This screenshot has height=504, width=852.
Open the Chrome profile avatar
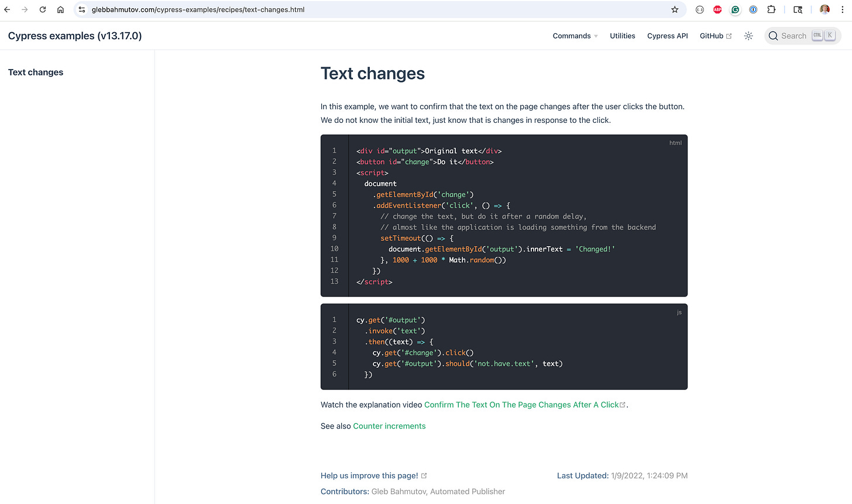point(824,9)
